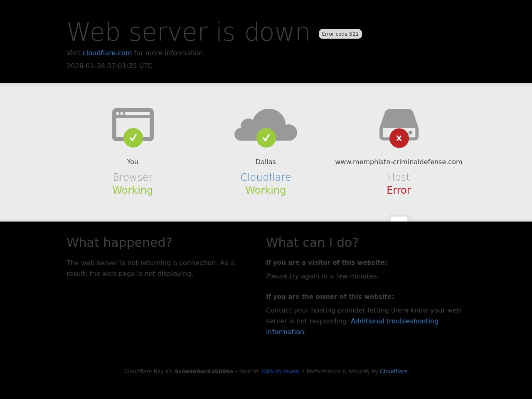Image resolution: width=532 pixels, height=399 pixels.
Task: Open the blue Cloudflare link under Dallas
Action: tap(266, 177)
